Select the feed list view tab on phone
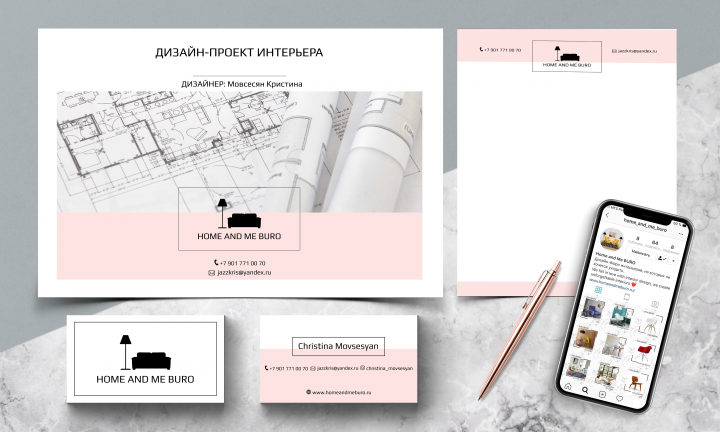Viewport: 720px width, 432px height. click(627, 297)
